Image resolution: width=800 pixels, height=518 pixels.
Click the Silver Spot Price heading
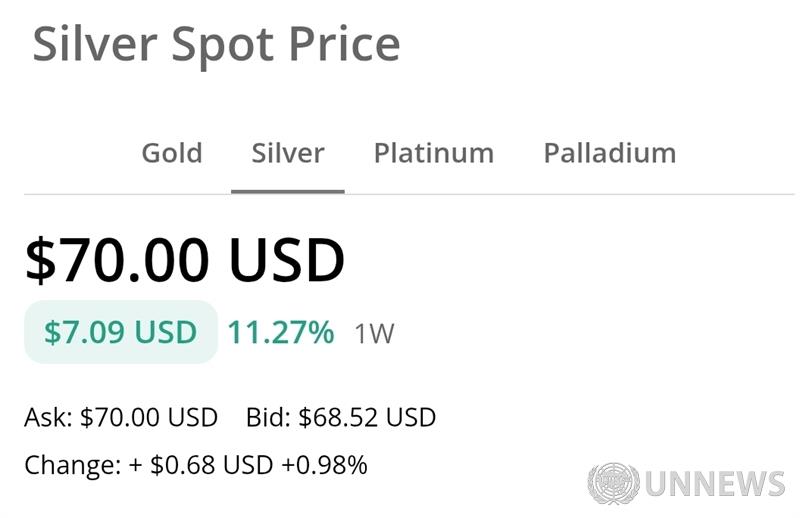click(216, 45)
